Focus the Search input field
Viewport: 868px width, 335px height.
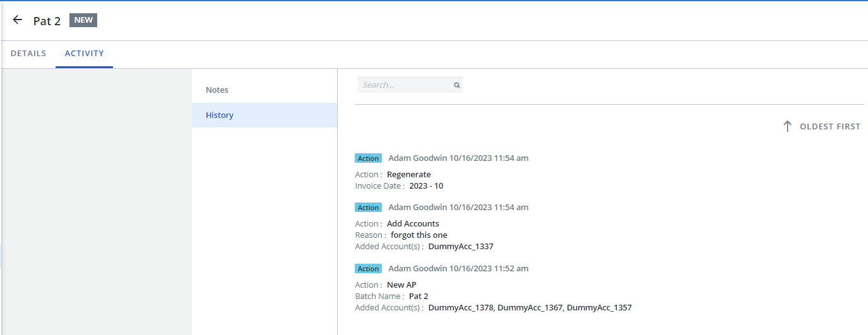coord(404,85)
